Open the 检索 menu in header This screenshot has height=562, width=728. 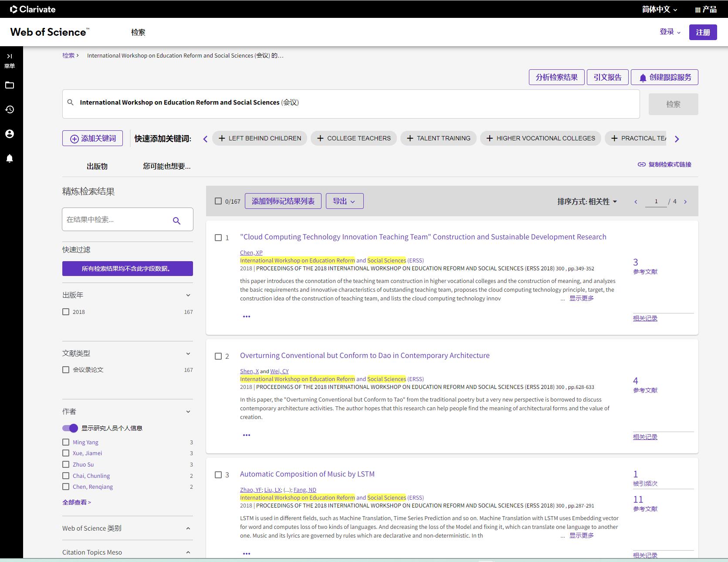pos(138,32)
